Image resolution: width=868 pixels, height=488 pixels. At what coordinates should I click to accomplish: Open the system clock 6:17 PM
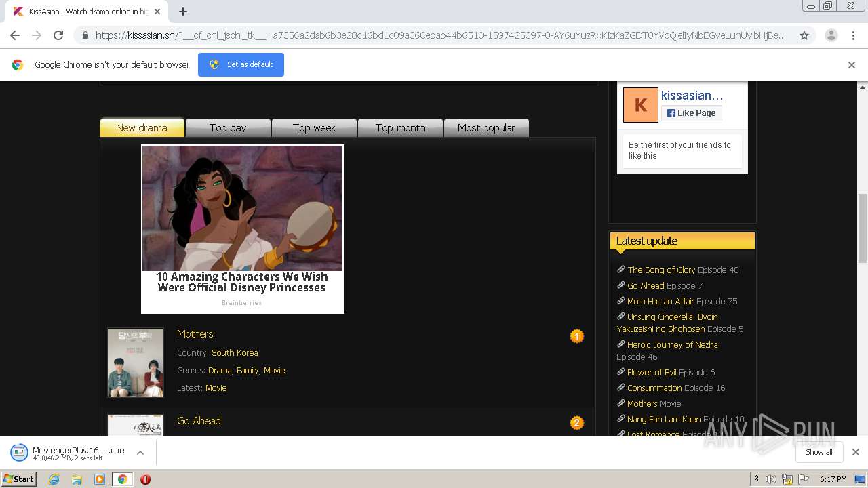point(833,479)
